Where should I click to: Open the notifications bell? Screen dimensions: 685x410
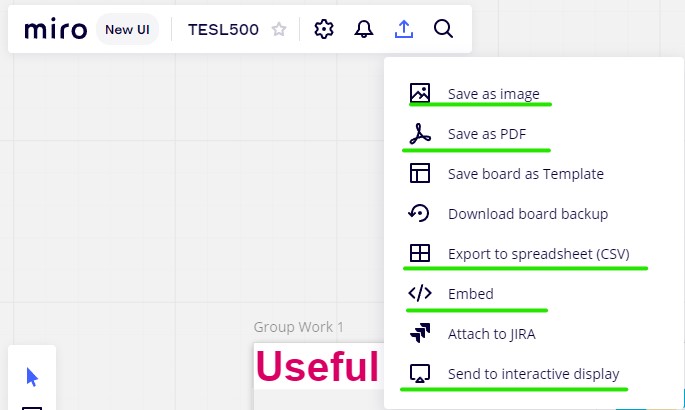pos(364,30)
